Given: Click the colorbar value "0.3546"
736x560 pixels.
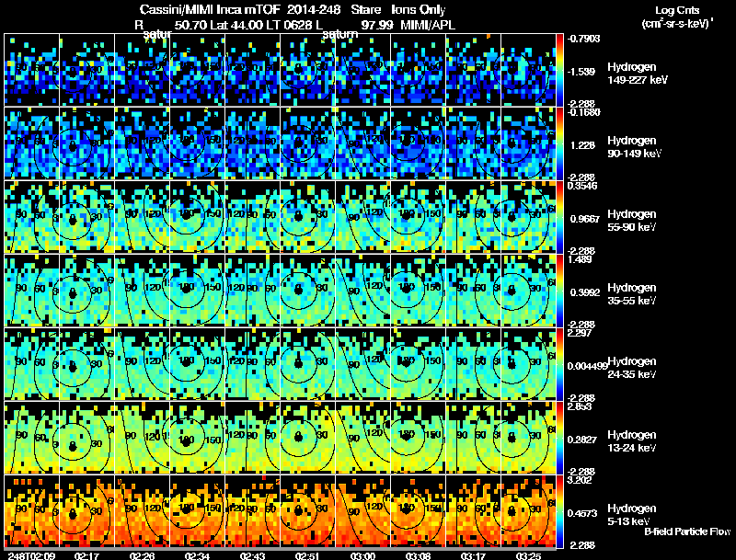Looking at the screenshot, I should click(x=582, y=186).
